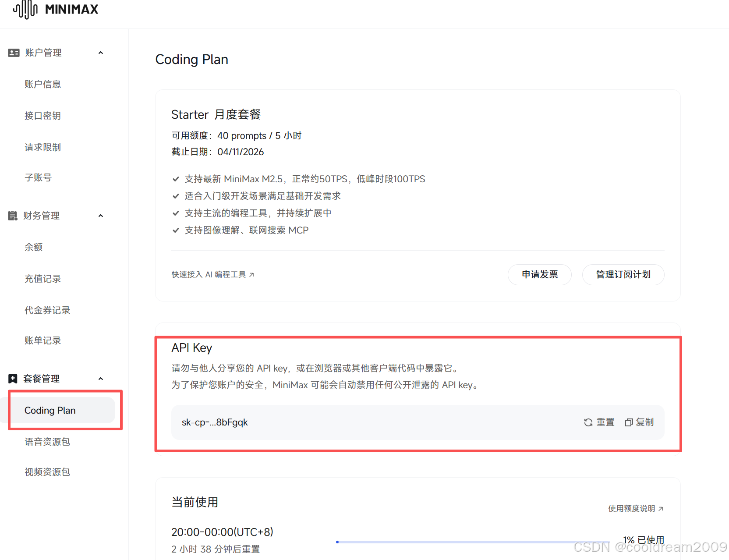Click the usage progress bar
This screenshot has width=729, height=560.
473,542
